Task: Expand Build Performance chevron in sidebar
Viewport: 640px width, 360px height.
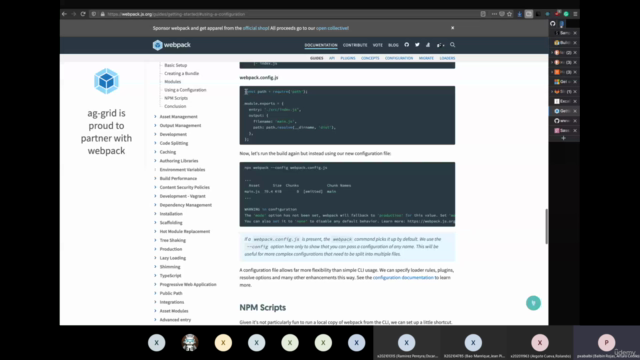Action: tap(155, 178)
